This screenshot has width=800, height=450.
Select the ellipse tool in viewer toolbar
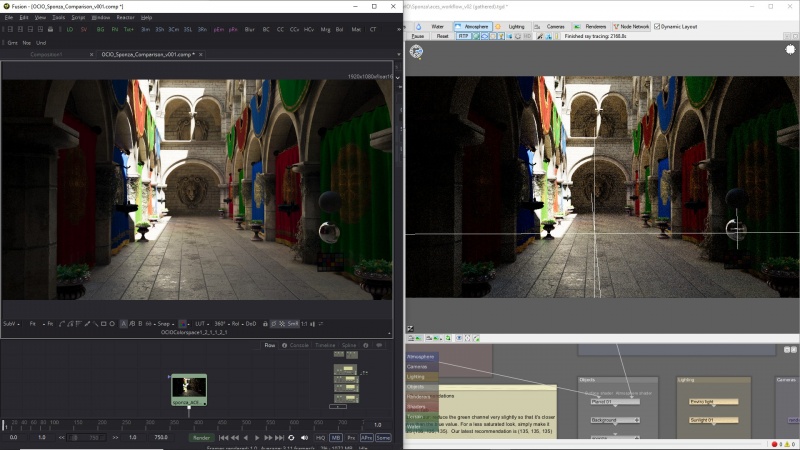112,324
